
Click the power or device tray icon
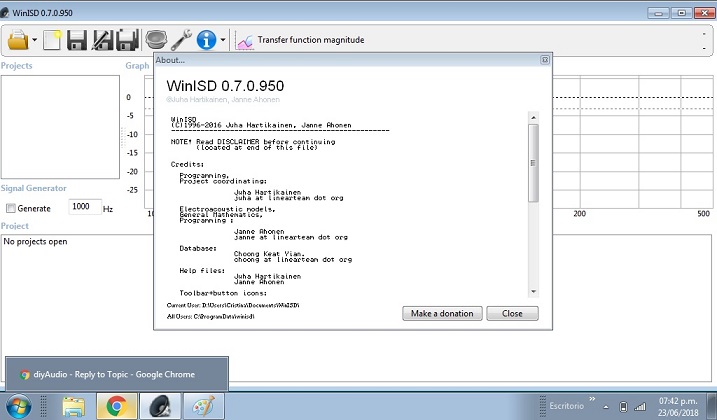(x=623, y=406)
